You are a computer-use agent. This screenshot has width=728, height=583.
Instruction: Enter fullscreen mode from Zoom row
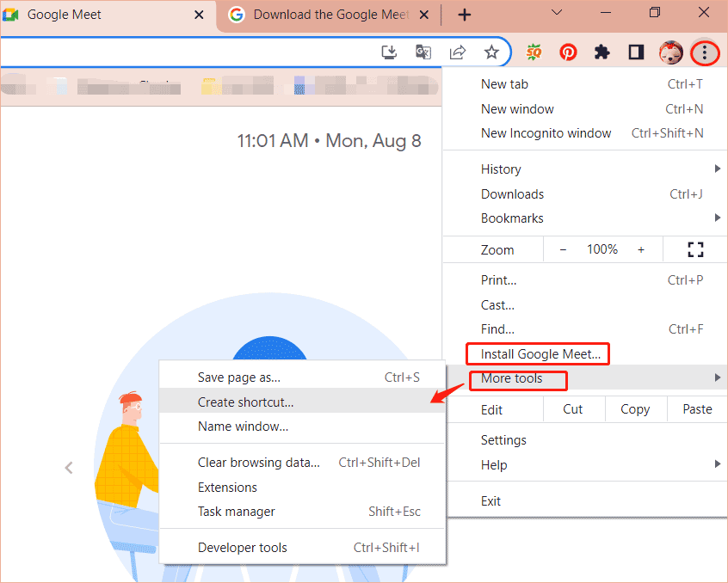pos(695,249)
